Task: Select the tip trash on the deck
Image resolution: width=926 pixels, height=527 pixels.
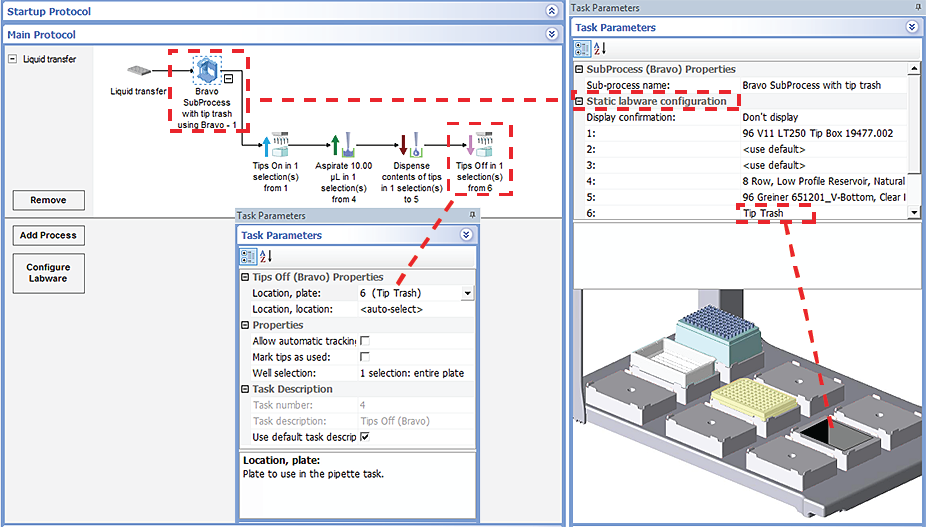Action: tap(836, 436)
